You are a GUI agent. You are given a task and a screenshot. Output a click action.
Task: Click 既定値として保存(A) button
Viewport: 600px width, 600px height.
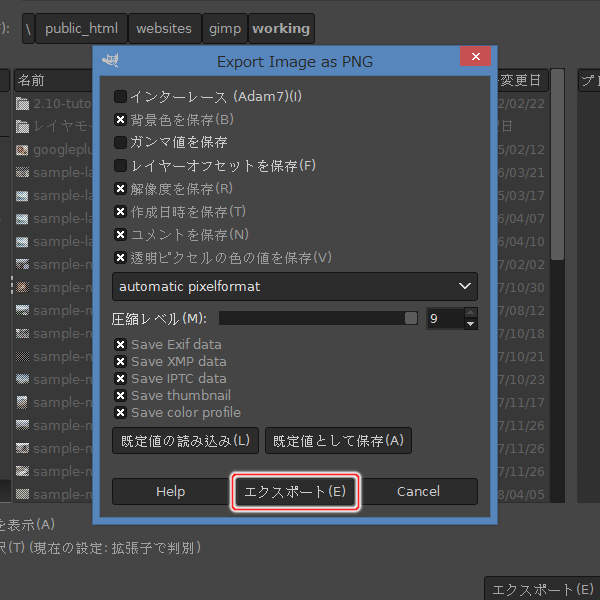[338, 441]
